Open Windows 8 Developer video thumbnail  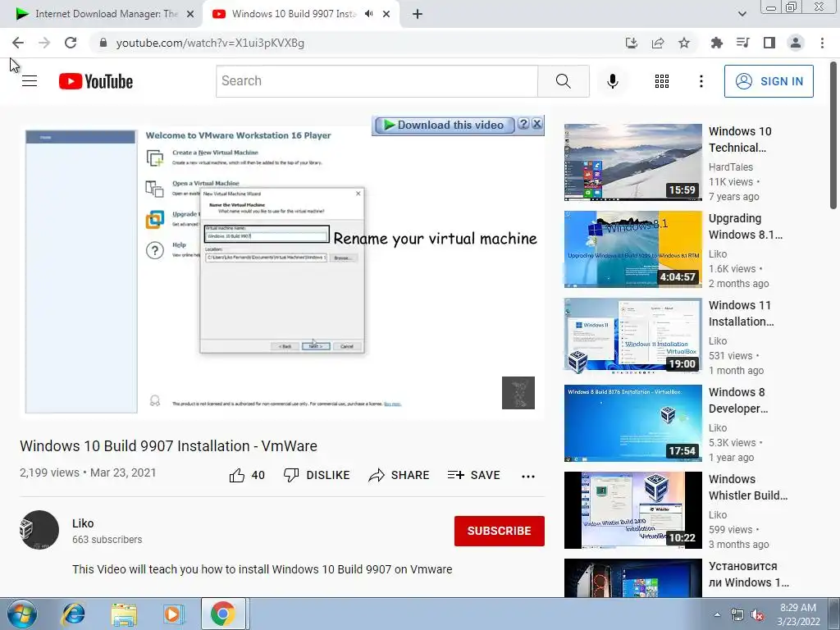pyautogui.click(x=632, y=423)
